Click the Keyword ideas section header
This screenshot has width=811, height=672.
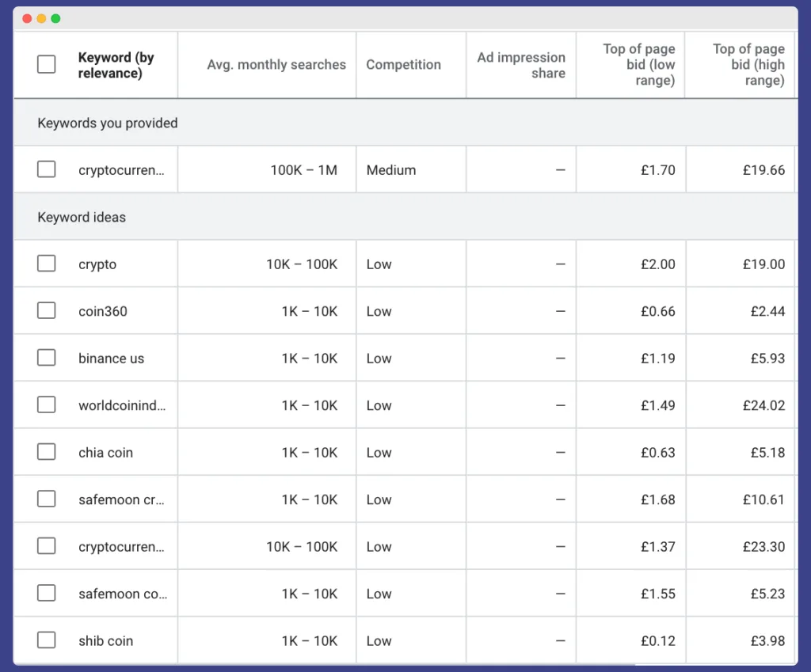(82, 217)
